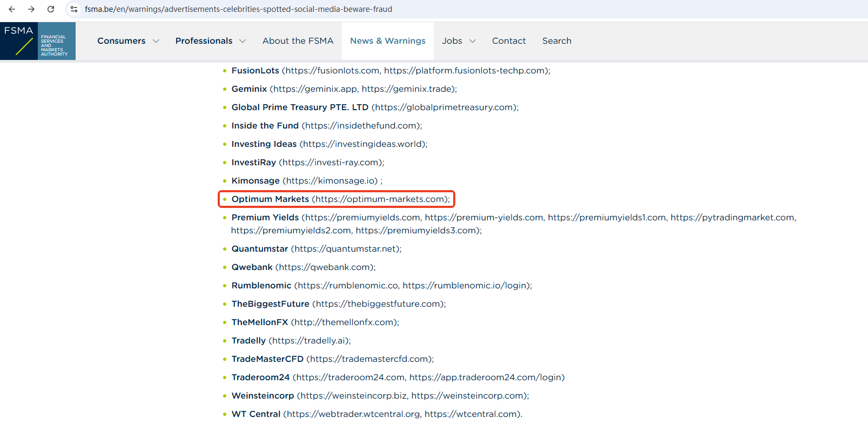Screen dimensions: 868x431
Task: Click the Traderoom24 entry text
Action: point(260,378)
